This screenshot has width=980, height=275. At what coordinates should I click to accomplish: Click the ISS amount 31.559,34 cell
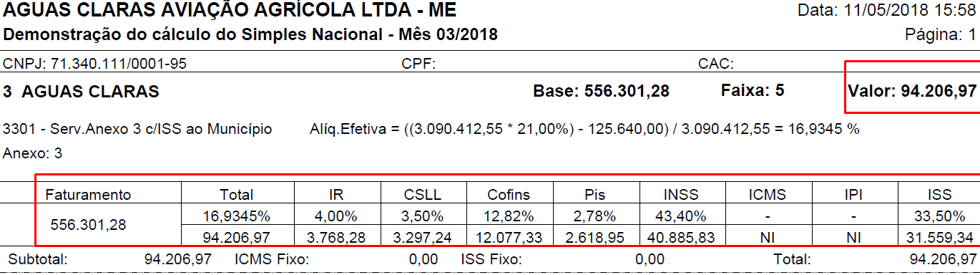(x=938, y=237)
